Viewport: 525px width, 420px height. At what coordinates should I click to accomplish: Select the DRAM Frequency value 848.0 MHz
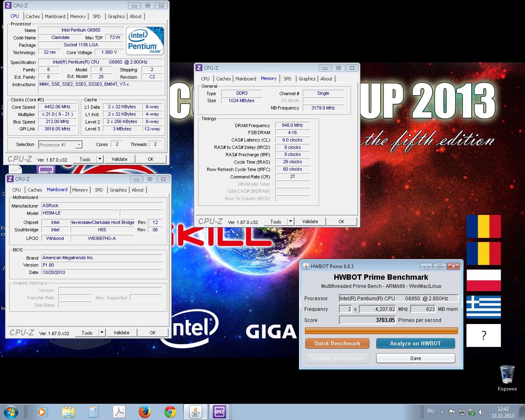[292, 125]
